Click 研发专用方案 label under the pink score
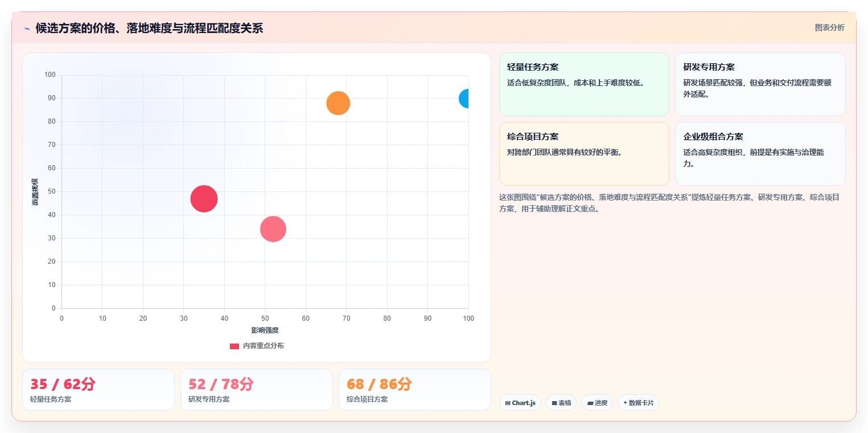 [x=209, y=399]
